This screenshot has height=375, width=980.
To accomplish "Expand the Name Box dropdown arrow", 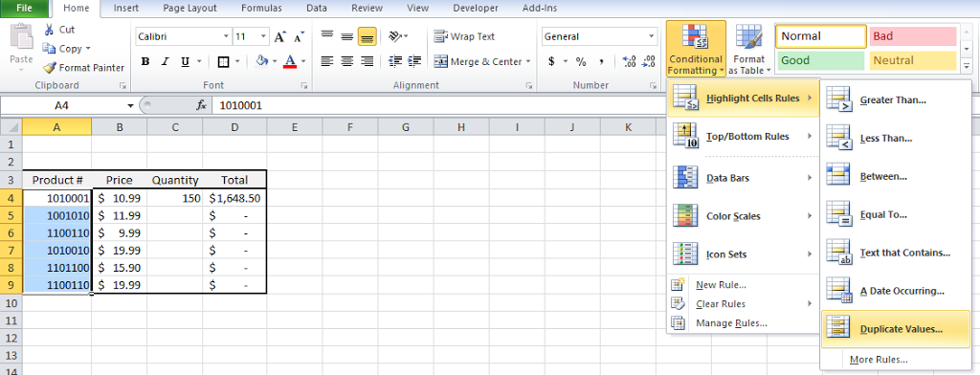I will [x=130, y=105].
